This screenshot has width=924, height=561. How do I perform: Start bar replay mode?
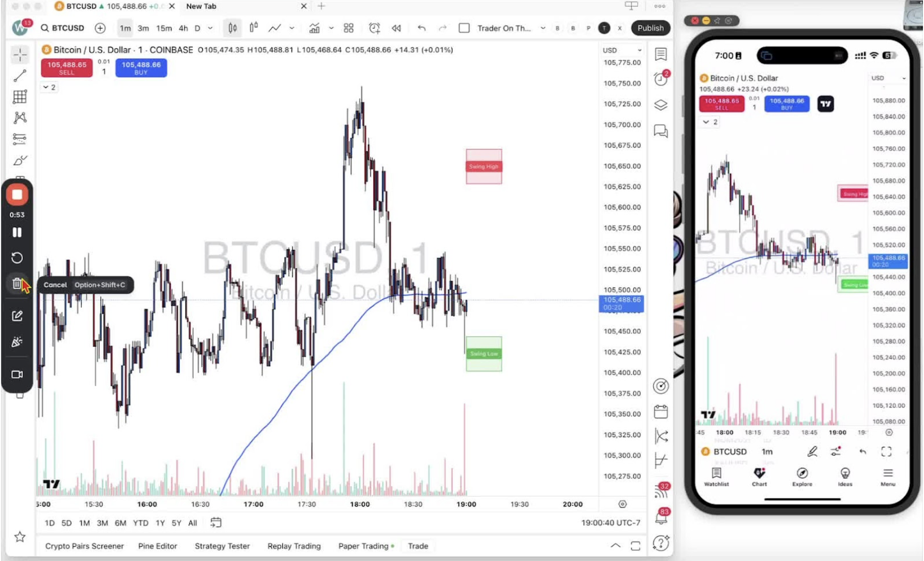pyautogui.click(x=397, y=28)
